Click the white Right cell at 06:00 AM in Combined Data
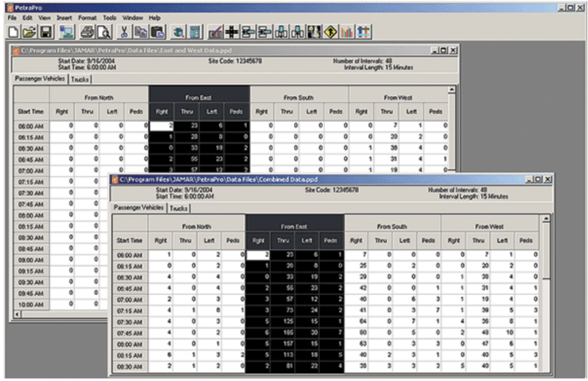This screenshot has width=588, height=381. tap(258, 255)
